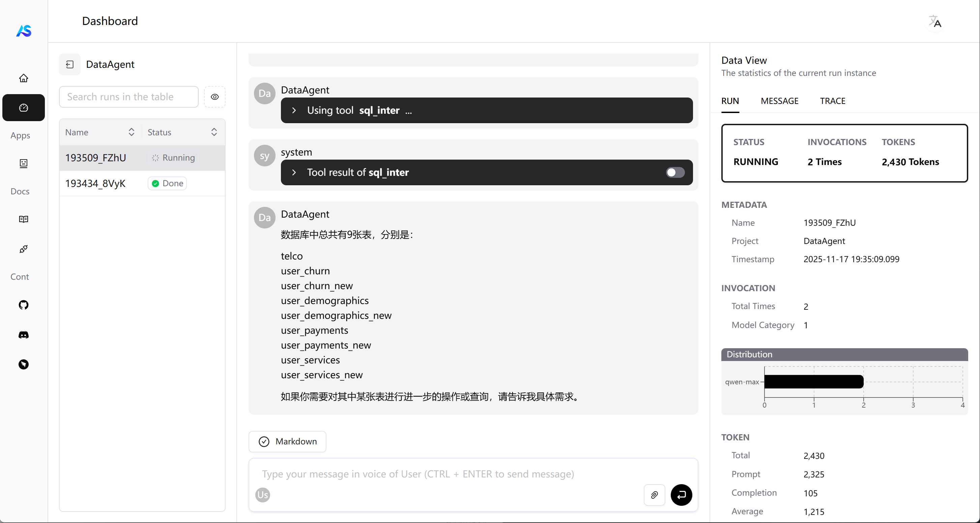Open the Home page icon
The width and height of the screenshot is (980, 523).
click(24, 78)
